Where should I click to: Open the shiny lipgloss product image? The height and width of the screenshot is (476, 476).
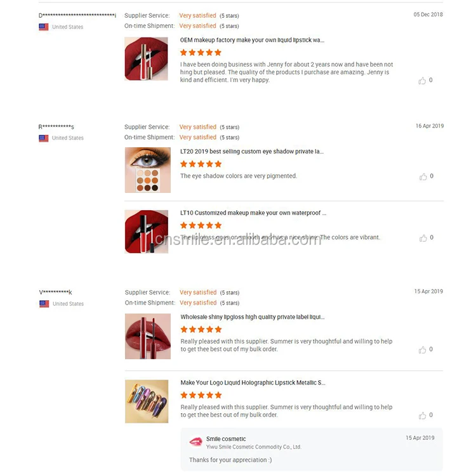[x=147, y=336]
